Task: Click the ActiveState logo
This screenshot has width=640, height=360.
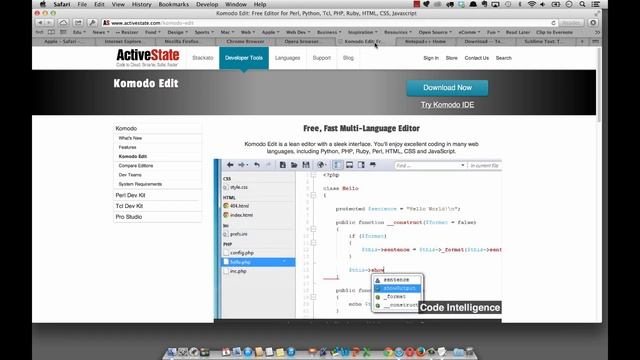Action: pyautogui.click(x=147, y=58)
